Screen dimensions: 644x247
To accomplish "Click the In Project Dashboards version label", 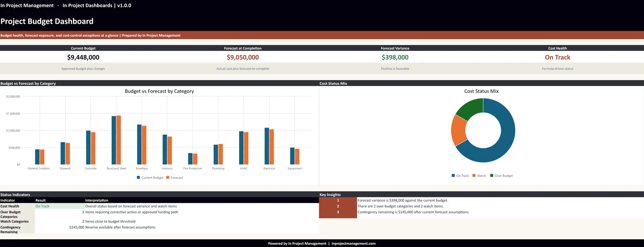I will coord(97,6).
